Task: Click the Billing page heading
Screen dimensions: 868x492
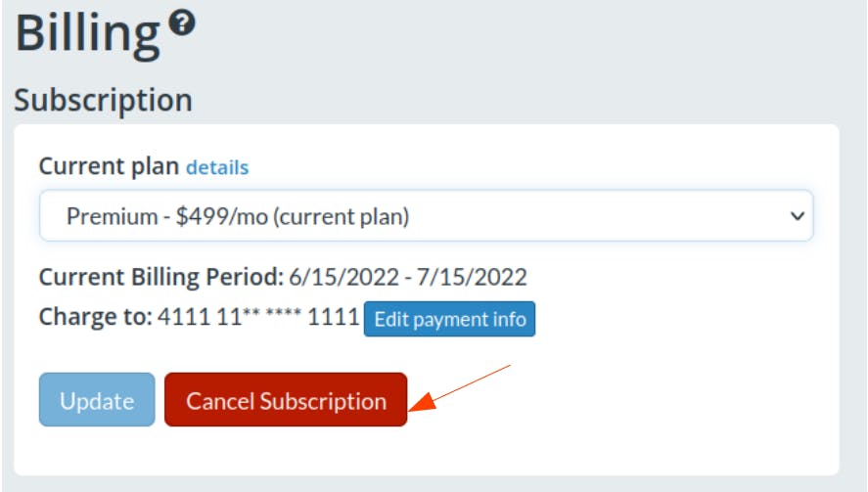Action: (x=87, y=35)
